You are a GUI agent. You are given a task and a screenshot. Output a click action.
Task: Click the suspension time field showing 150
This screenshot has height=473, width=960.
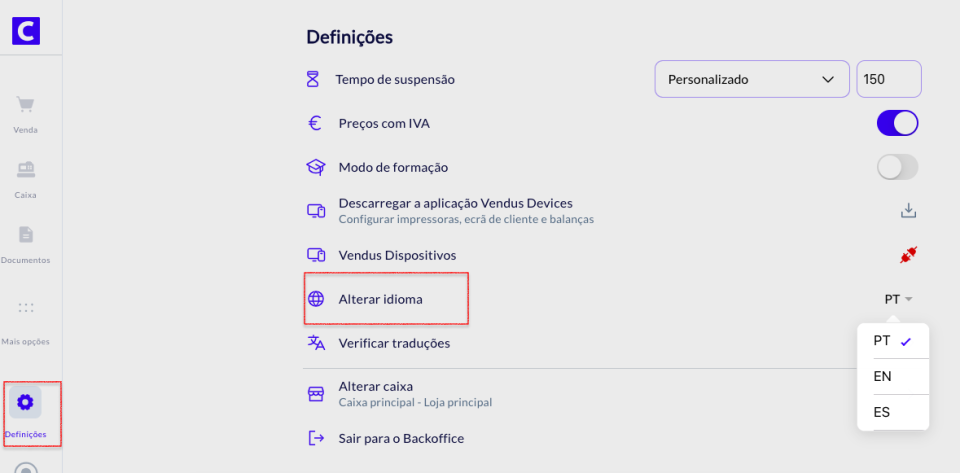coord(888,79)
